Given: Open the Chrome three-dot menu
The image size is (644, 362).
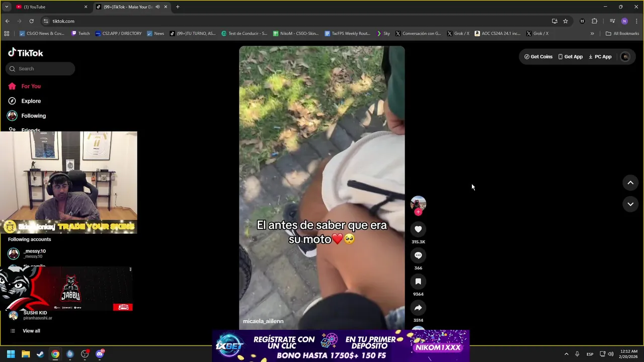Looking at the screenshot, I should (637, 21).
